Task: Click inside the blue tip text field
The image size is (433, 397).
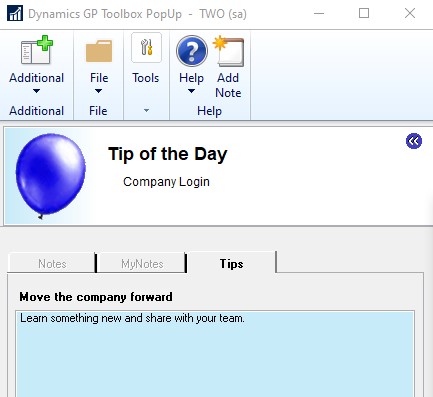Action: point(215,354)
